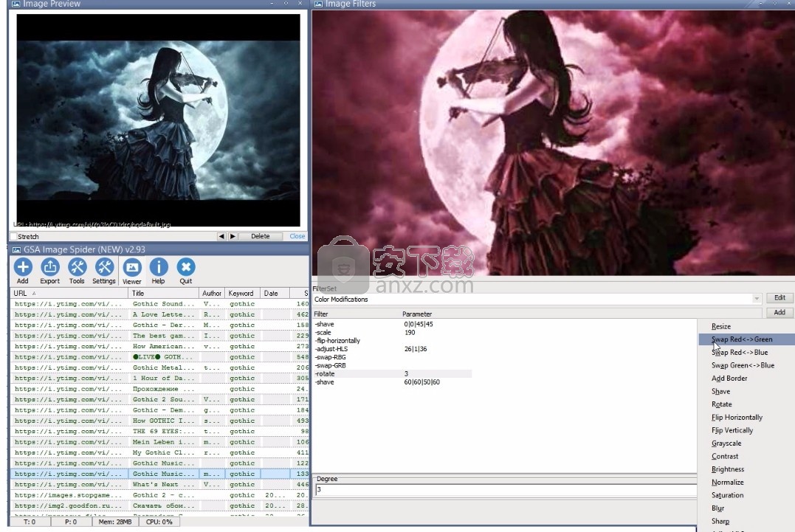Screen dimensions: 795x532
Task: Click the img2.goodfon.ru URL row
Action: point(159,506)
